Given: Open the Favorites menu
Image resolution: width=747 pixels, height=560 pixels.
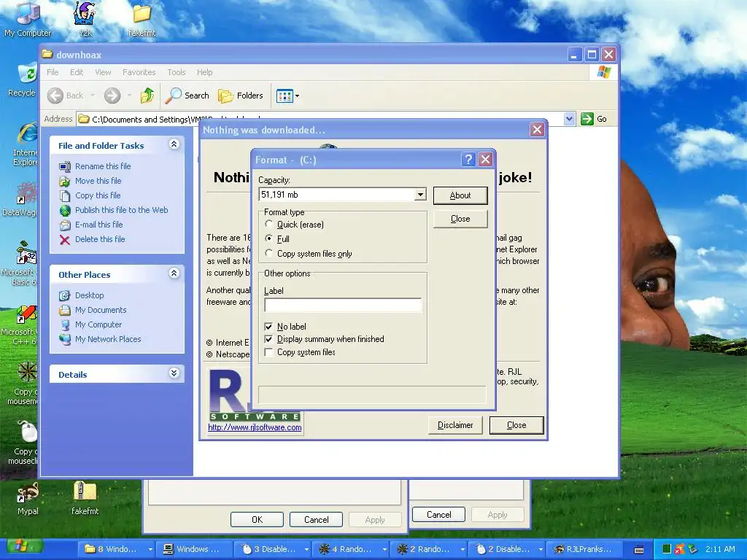Looking at the screenshot, I should click(x=139, y=72).
